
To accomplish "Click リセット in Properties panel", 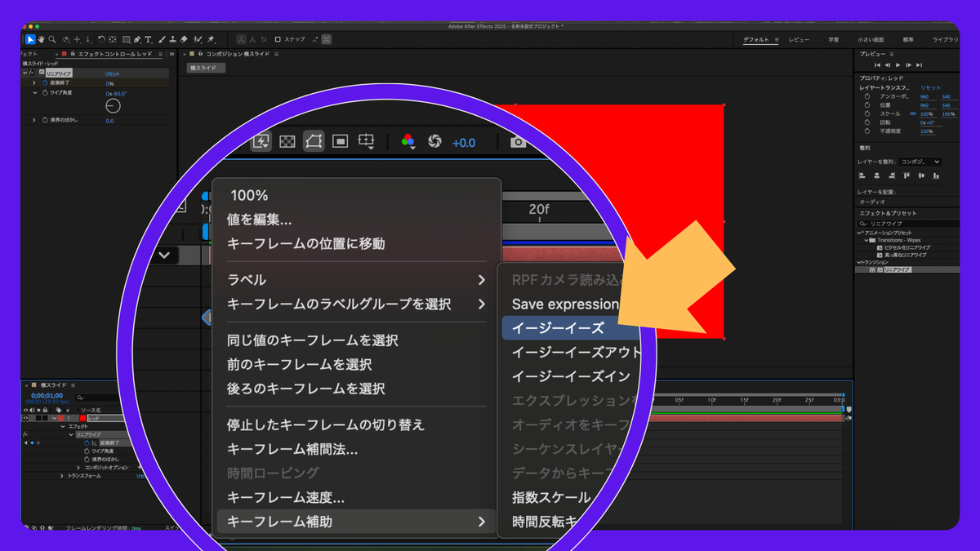I will coord(930,87).
